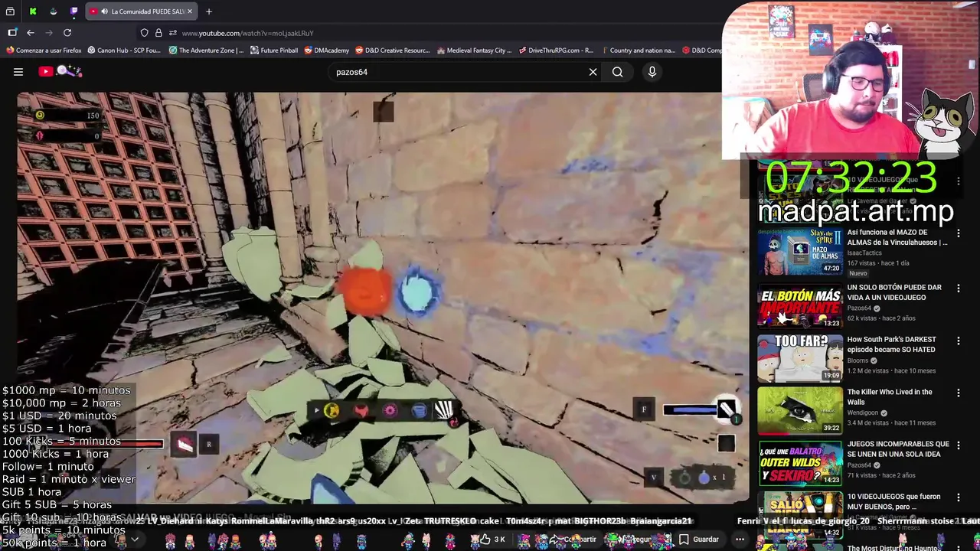
Task: Toggle the Firefox sidebar button
Action: [x=12, y=33]
